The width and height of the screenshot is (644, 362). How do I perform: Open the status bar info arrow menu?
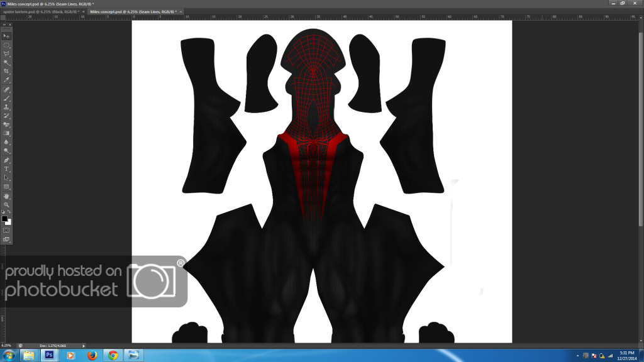84,346
